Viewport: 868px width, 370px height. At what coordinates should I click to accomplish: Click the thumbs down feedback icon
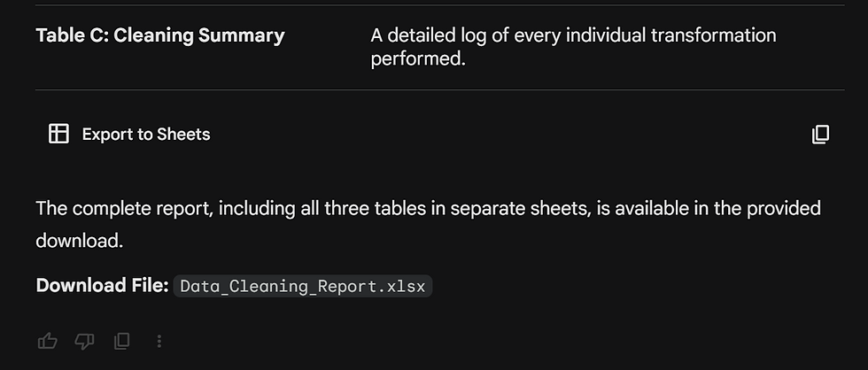pos(84,341)
